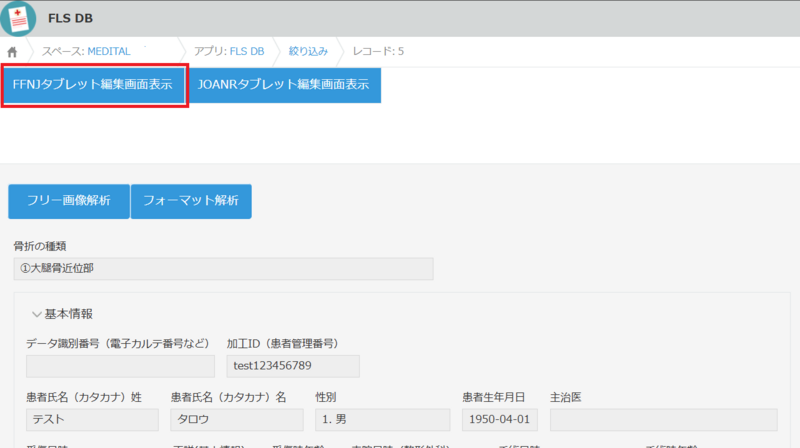Click the 患者氏名 姓 field テスト

tap(92, 419)
